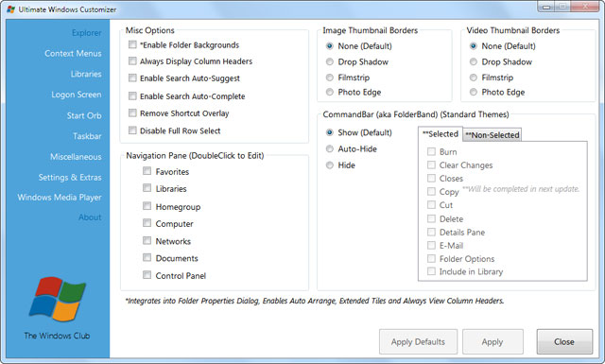Screen dimensions: 605x364
Task: Check Remove Shortcut Overlay
Action: [x=132, y=113]
